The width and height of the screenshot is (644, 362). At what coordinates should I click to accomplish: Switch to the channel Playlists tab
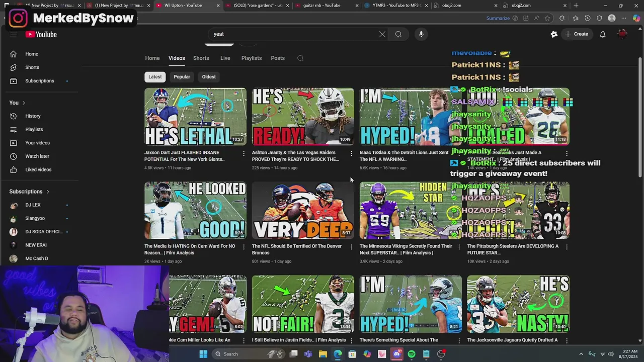pyautogui.click(x=252, y=58)
